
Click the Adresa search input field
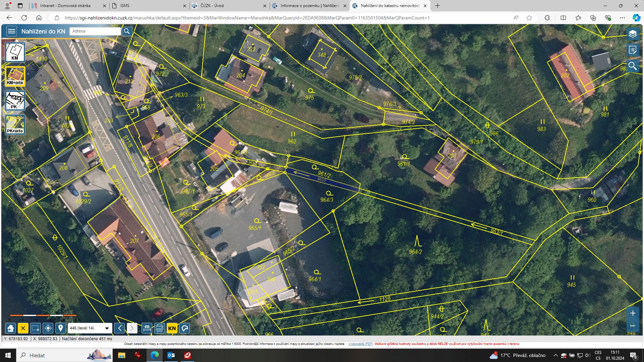click(x=95, y=31)
